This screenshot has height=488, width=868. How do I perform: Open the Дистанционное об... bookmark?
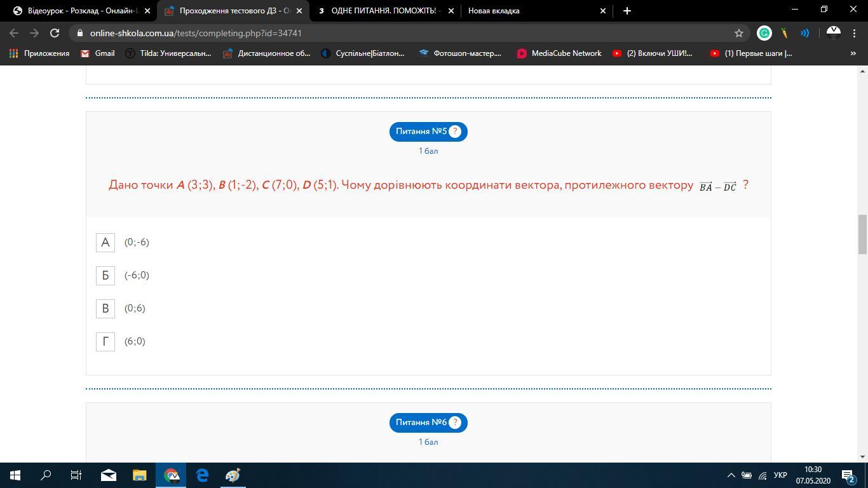coord(267,53)
